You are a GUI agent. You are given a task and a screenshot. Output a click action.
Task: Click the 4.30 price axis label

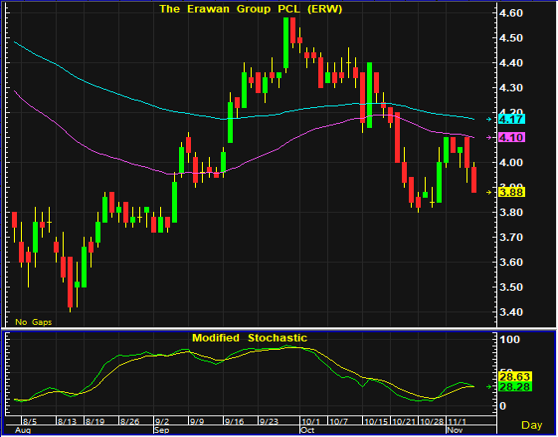511,88
